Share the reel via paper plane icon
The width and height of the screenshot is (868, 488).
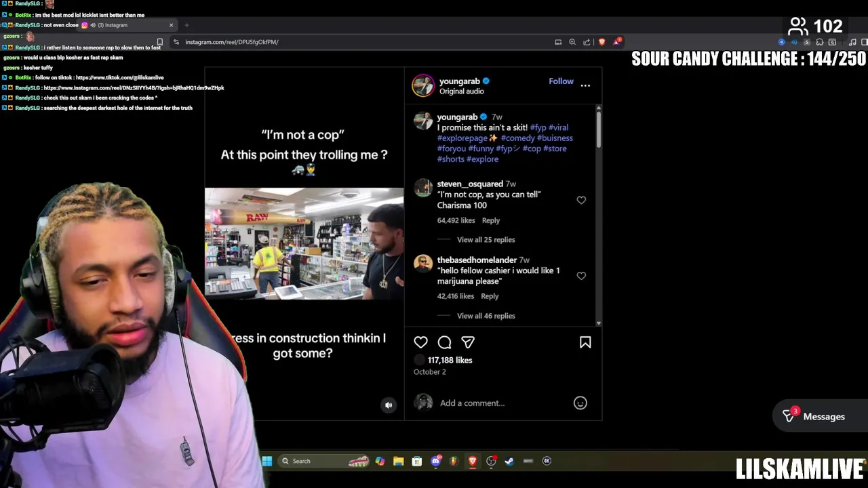click(x=468, y=342)
